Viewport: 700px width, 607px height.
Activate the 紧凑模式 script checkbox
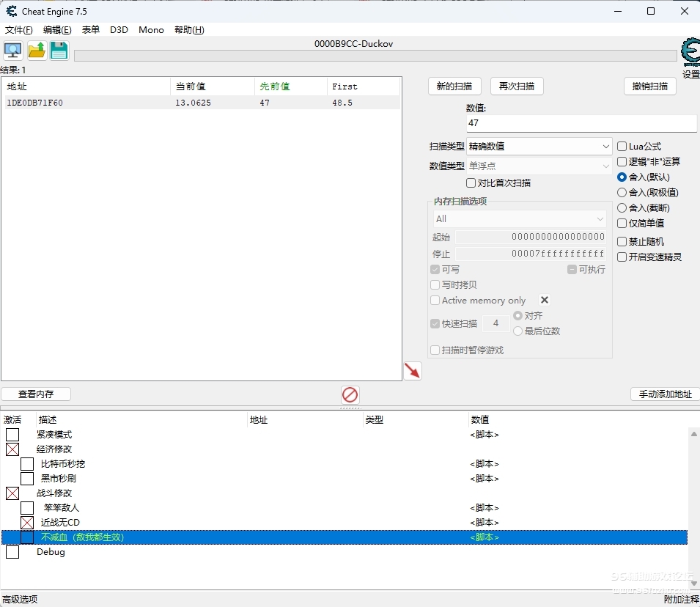(12, 435)
